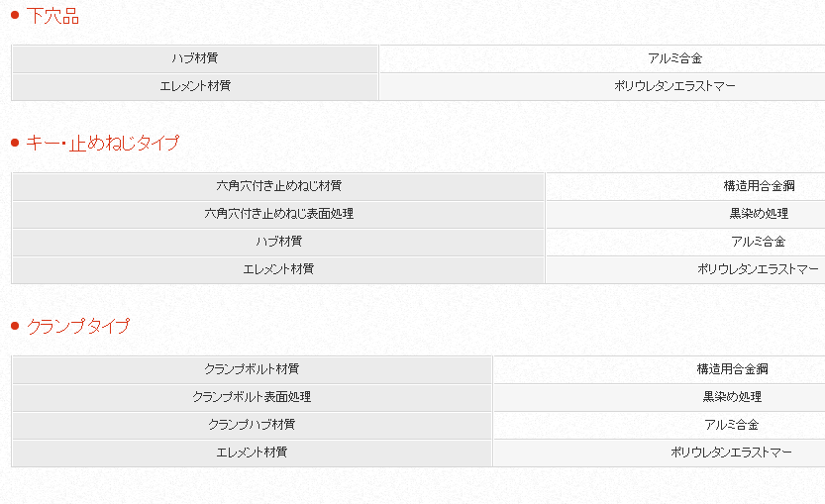Click the red bullet beside クランプタイプ heading
This screenshot has height=504, width=825.
15,326
